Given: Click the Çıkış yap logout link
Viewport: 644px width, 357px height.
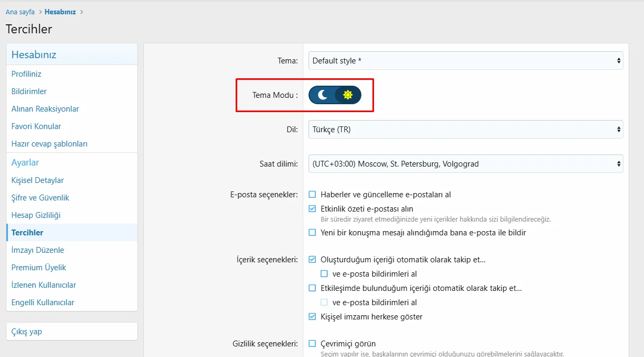Looking at the screenshot, I should [26, 332].
